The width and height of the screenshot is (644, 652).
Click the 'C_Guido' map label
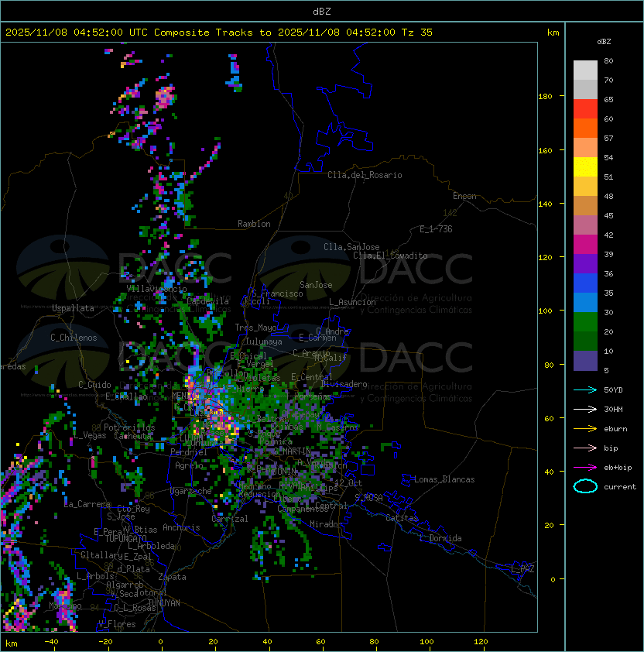point(94,385)
